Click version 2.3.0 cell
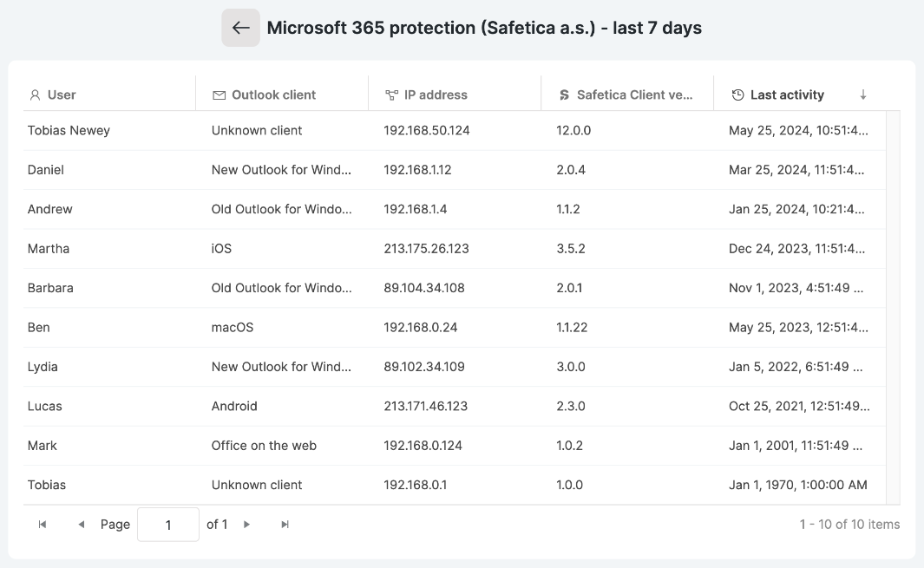Screen dimensions: 924x568 pos(571,407)
